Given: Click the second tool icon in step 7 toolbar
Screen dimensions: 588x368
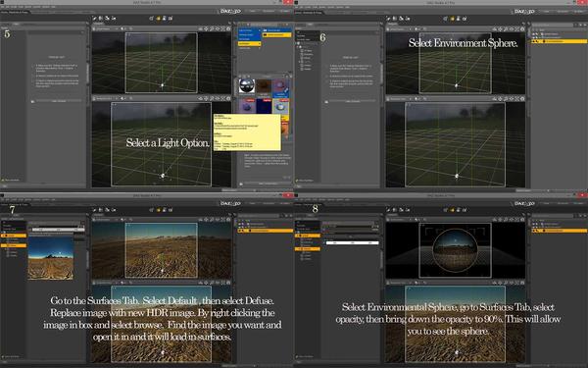Looking at the screenshot, I should tap(101, 210).
